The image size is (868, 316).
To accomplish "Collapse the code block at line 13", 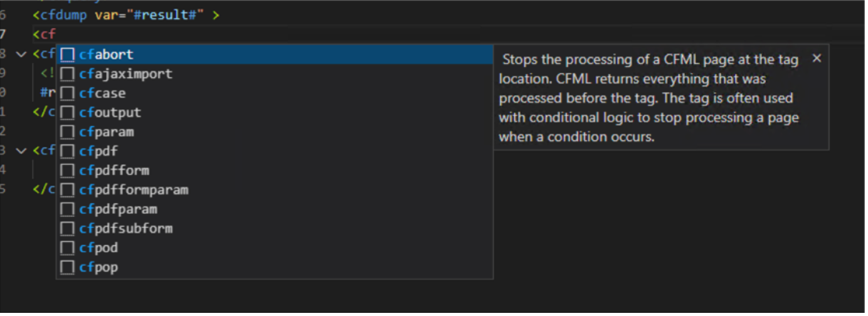I will point(22,151).
